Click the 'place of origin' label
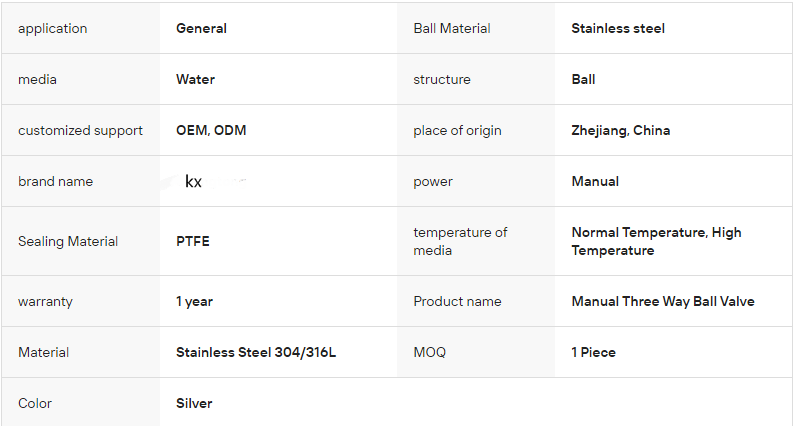The height and width of the screenshot is (426, 794). click(x=458, y=130)
